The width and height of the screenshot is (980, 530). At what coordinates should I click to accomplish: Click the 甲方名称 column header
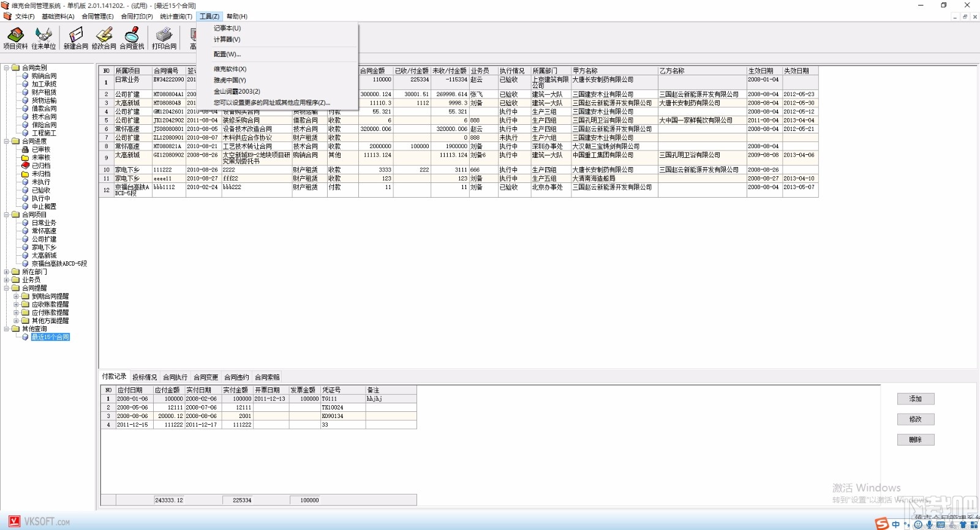point(614,71)
